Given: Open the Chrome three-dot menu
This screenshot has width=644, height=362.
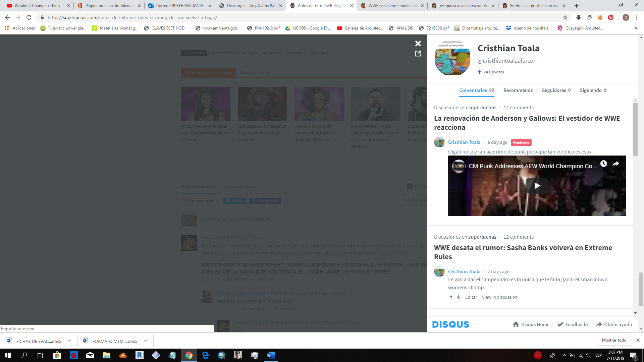Looking at the screenshot, I should (x=637, y=17).
